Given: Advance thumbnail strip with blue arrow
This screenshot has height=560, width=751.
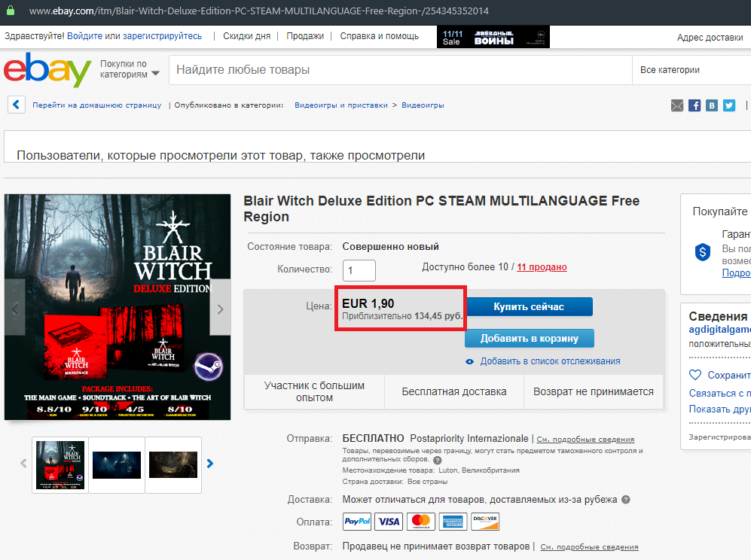Looking at the screenshot, I should [x=209, y=464].
